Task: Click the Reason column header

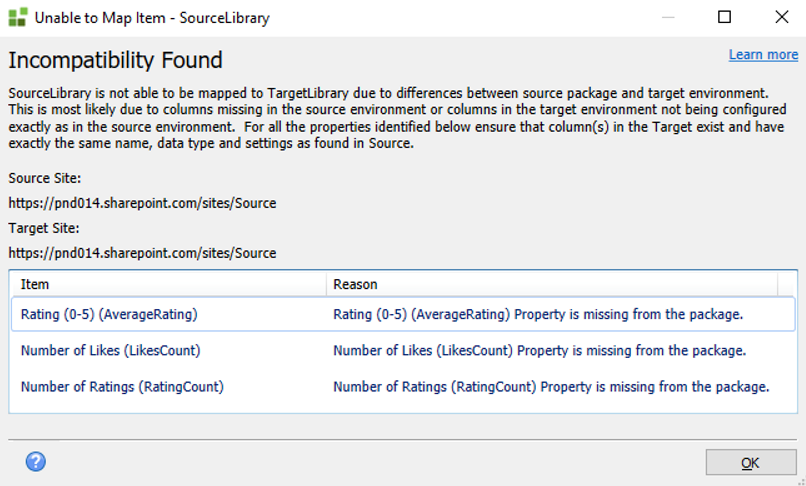Action: [x=553, y=285]
